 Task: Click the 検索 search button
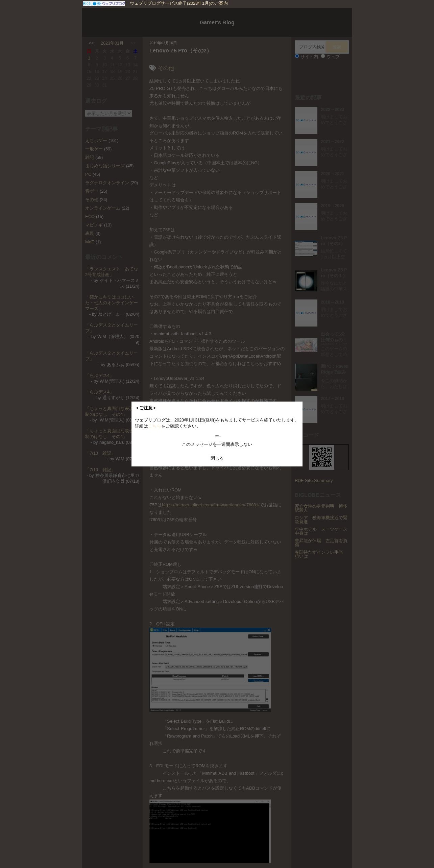[337, 47]
